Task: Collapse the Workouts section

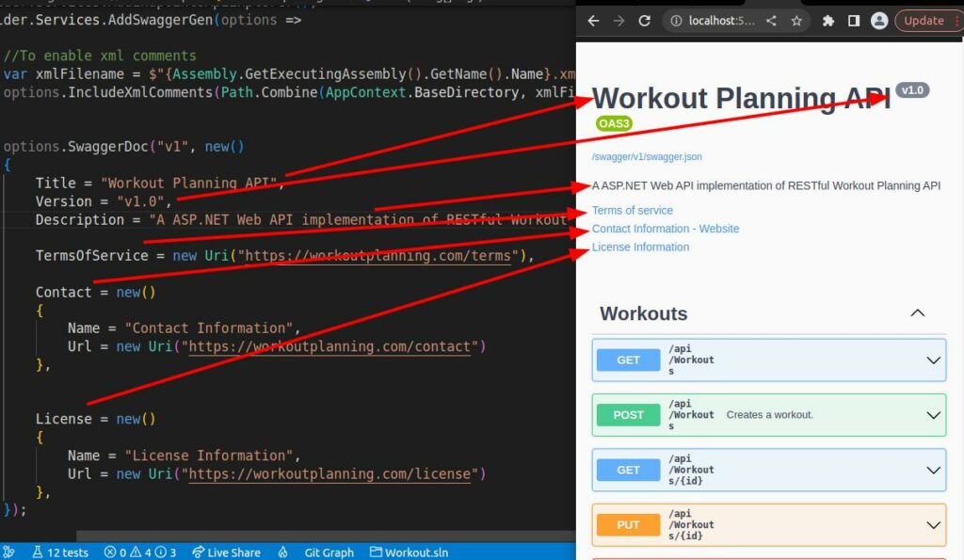Action: click(917, 312)
